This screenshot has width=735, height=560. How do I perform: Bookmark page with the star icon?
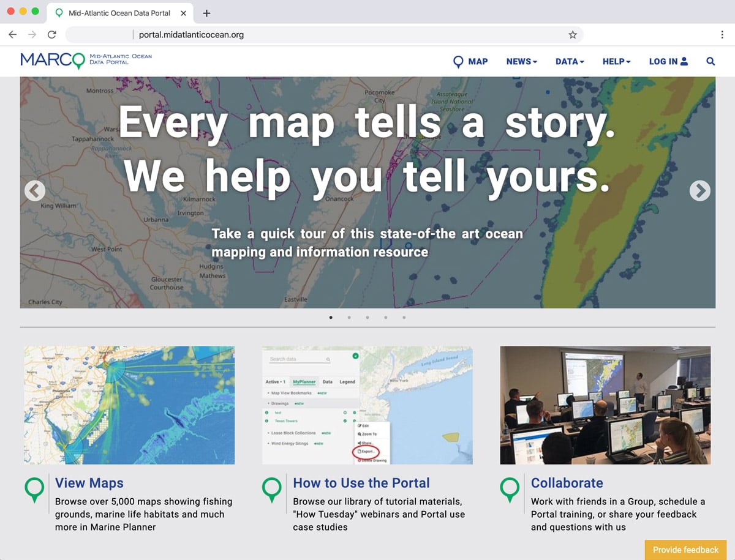tap(573, 35)
